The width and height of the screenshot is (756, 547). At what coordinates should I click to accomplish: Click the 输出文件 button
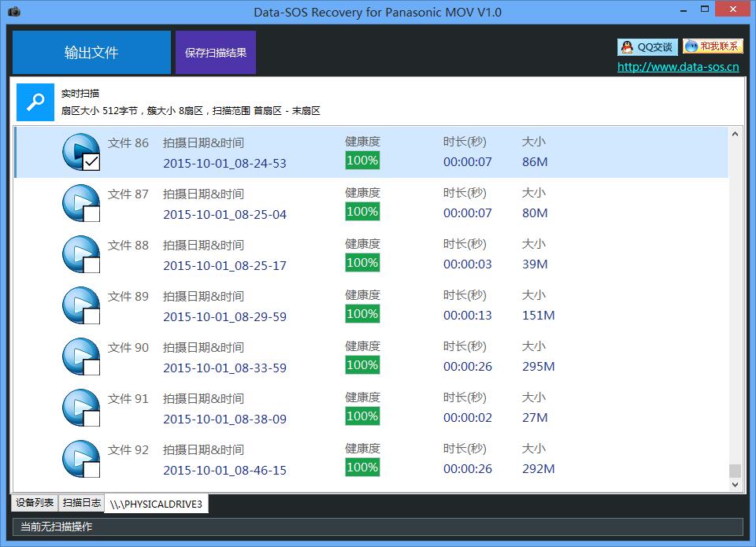coord(91,53)
